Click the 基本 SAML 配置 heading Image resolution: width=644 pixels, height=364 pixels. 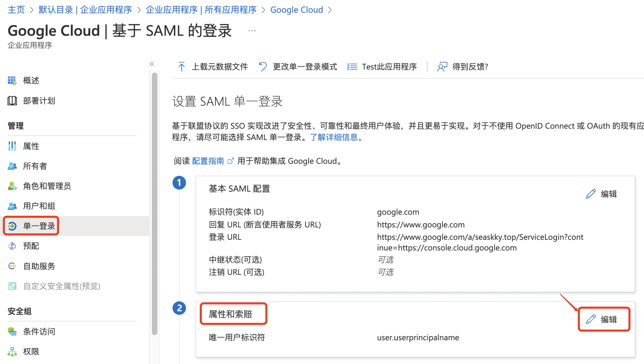coord(239,189)
